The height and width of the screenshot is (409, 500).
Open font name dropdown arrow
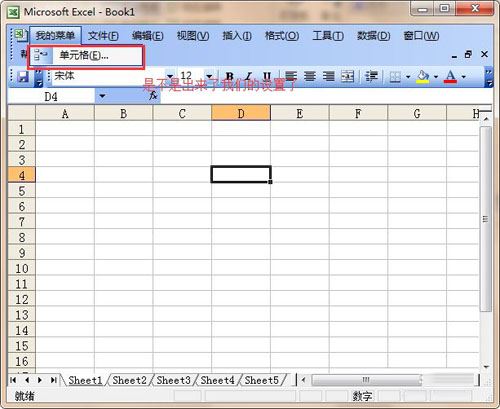tap(170, 77)
